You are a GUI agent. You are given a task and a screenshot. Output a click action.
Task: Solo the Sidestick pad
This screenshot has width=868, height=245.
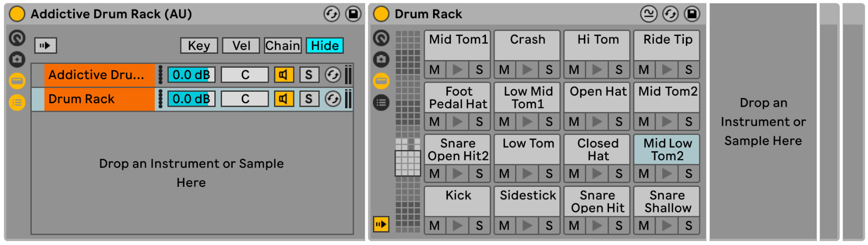coord(549,225)
